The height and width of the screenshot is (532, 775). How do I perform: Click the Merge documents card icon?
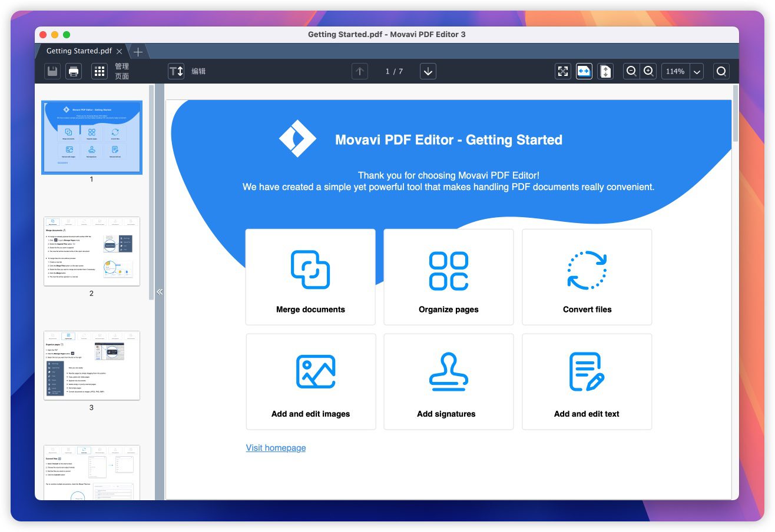point(310,270)
